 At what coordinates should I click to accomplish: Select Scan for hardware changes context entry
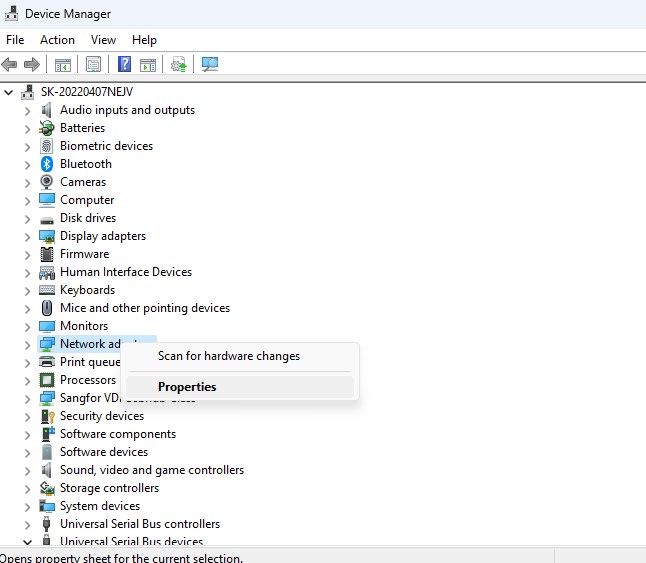click(x=229, y=356)
